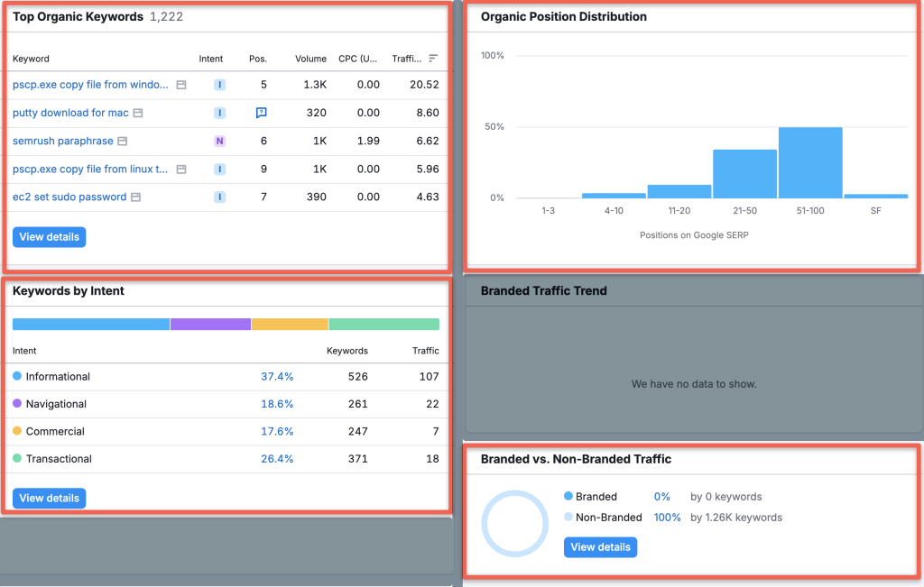
Task: Click View details in Keywords by Intent panel
Action: [49, 498]
